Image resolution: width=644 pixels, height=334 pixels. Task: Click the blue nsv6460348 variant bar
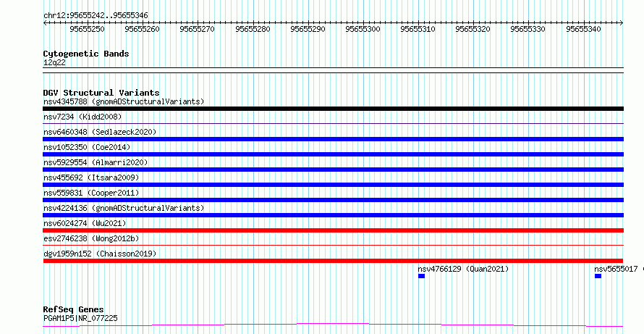pyautogui.click(x=333, y=139)
